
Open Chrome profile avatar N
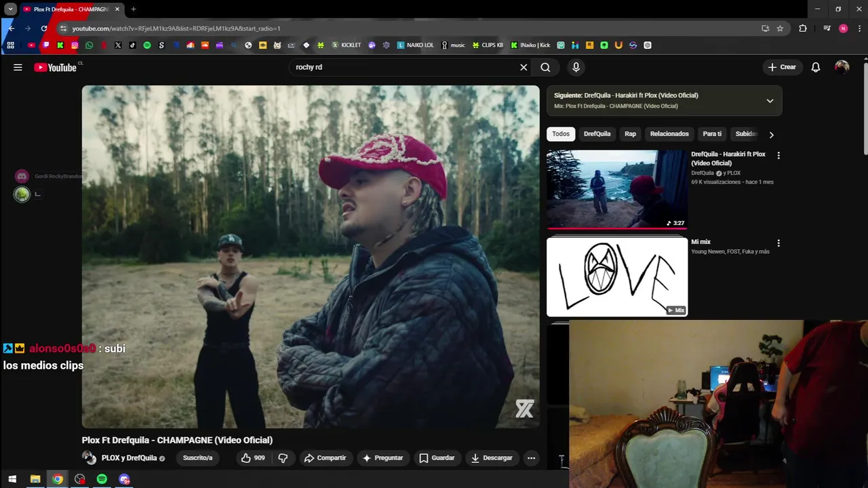pos(843,28)
